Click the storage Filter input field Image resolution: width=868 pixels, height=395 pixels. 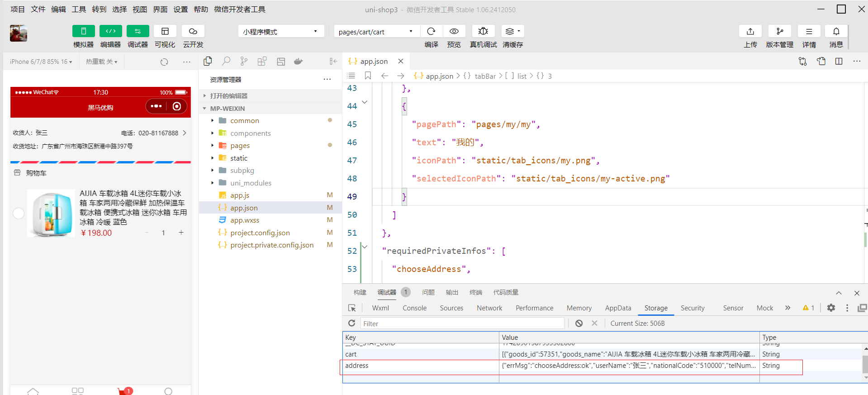click(x=462, y=323)
